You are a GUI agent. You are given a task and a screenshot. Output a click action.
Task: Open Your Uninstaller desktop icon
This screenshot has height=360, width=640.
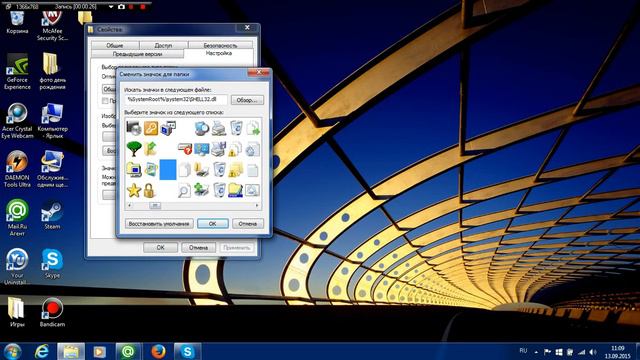(x=17, y=266)
